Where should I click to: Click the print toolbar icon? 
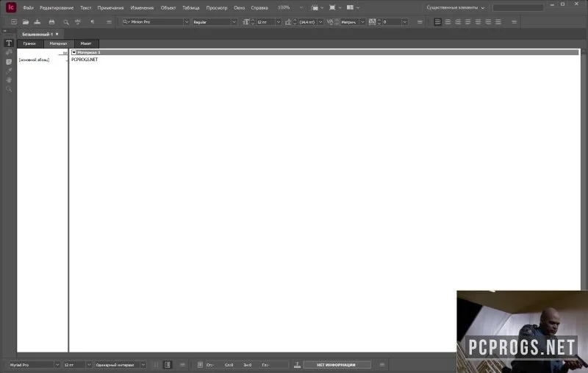tap(51, 22)
